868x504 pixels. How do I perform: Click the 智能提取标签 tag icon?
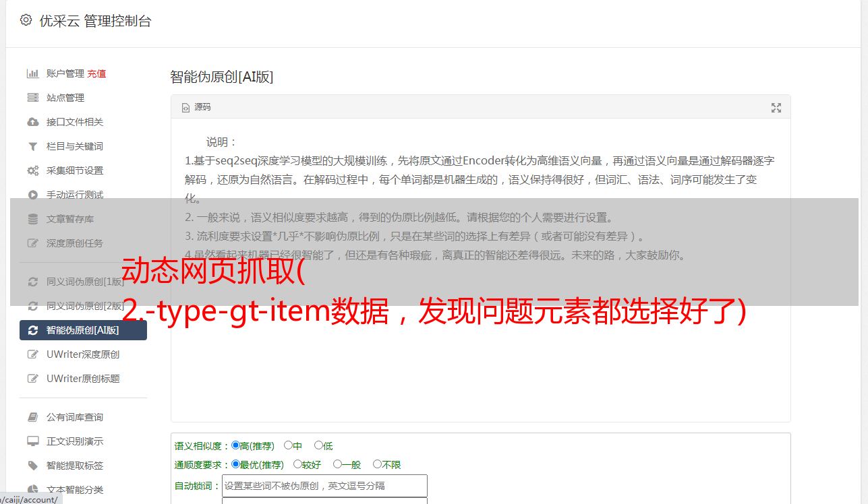(x=32, y=466)
